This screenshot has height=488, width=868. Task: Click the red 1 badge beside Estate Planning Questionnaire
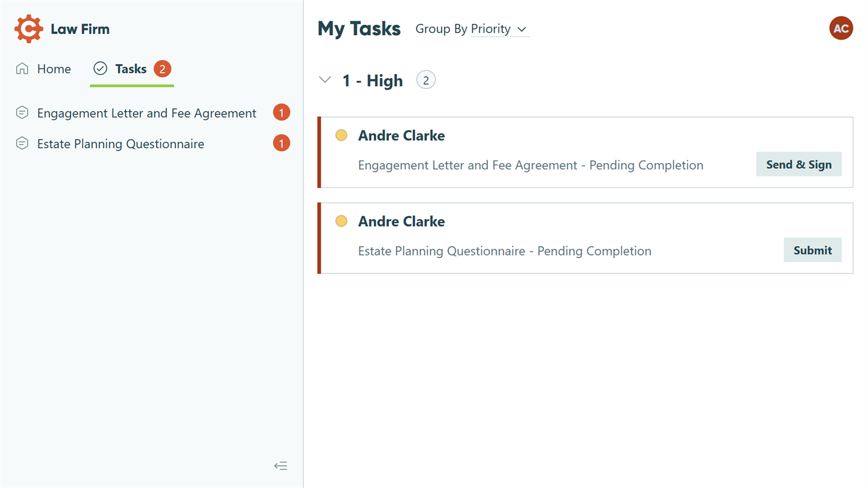point(282,143)
